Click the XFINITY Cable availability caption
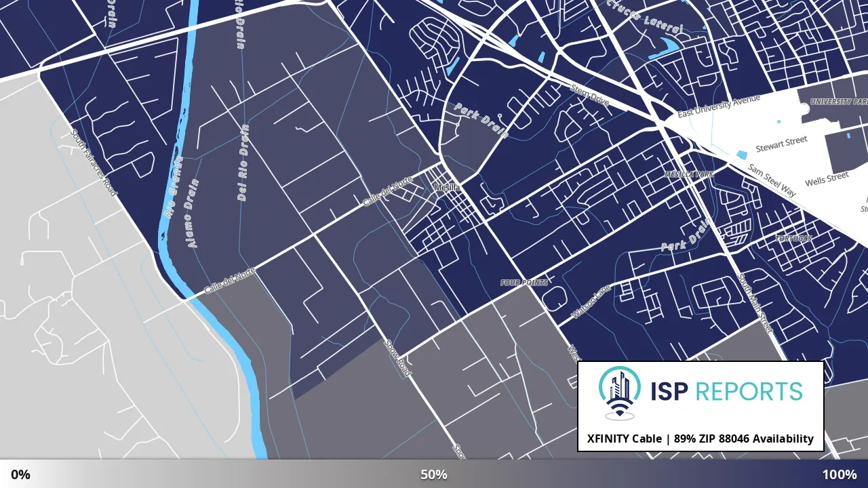Screen dimensions: 868x488 tap(701, 439)
